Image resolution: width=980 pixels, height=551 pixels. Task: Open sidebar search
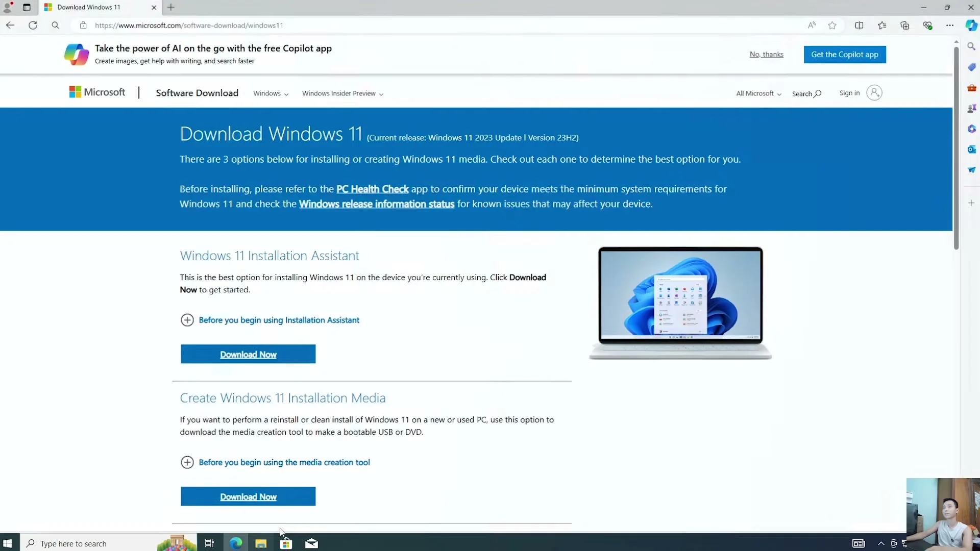pyautogui.click(x=971, y=46)
